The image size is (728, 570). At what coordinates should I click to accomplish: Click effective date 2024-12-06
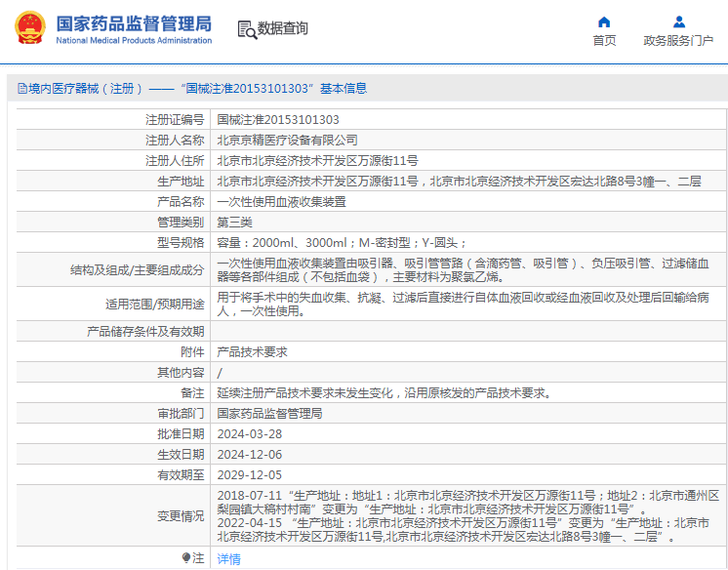tap(249, 454)
